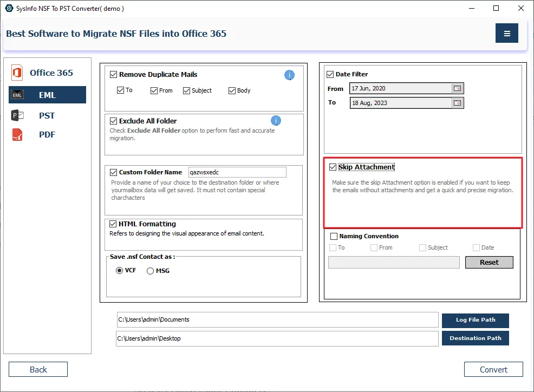Viewport: 534px width, 392px height.
Task: Click the EML envelope icon
Action: click(x=17, y=95)
